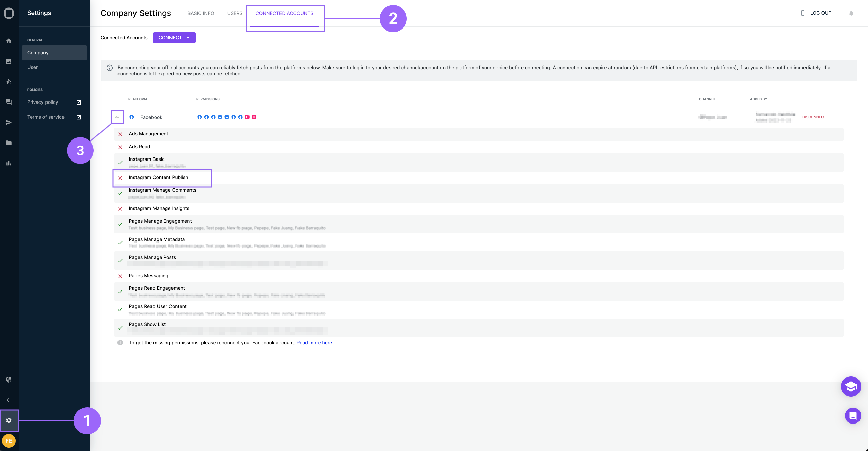Open the Read more here link
Screen dimensions: 868x451
(x=314, y=343)
